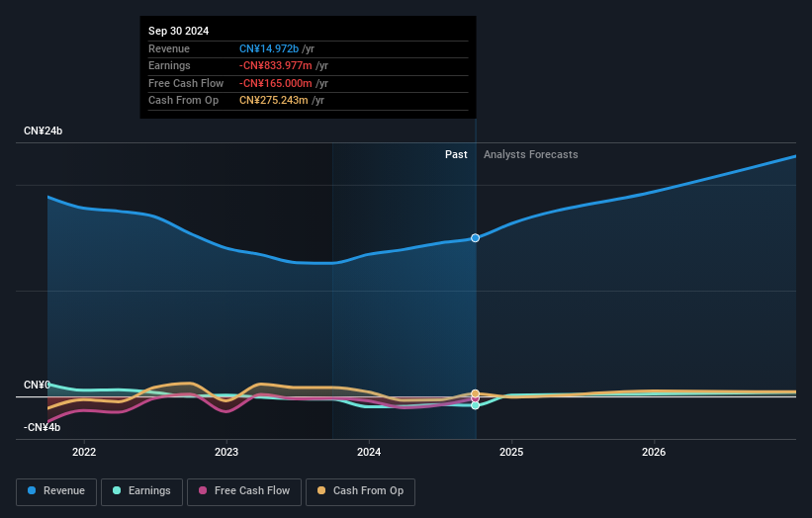Click the -CN¥165.000m free cash flow value
The width and height of the screenshot is (812, 518).
(276, 83)
